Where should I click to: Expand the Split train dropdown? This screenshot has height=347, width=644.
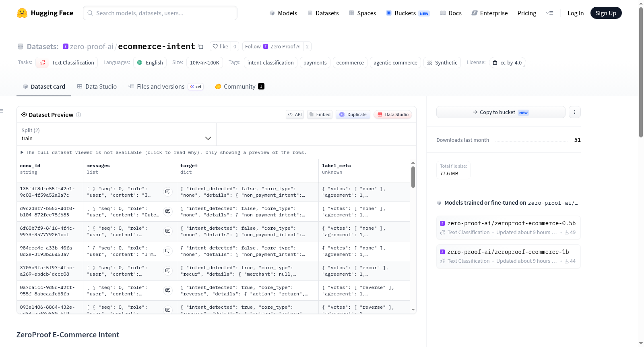[116, 134]
